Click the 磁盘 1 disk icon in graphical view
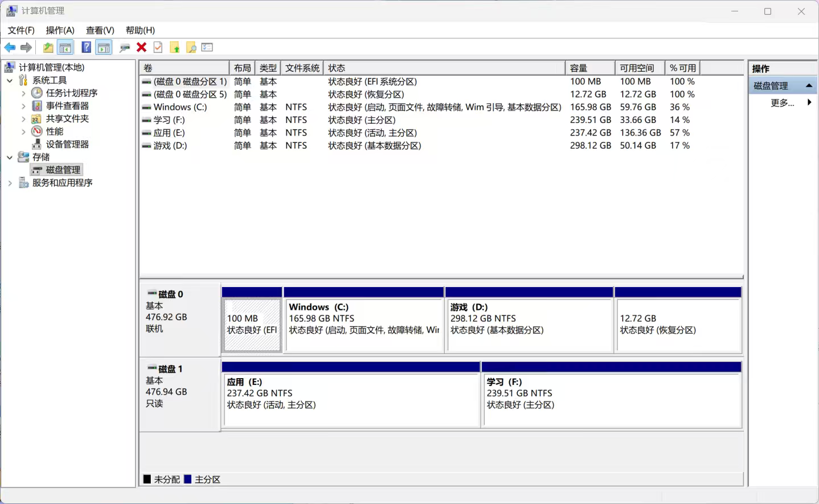The width and height of the screenshot is (819, 504). click(x=152, y=368)
